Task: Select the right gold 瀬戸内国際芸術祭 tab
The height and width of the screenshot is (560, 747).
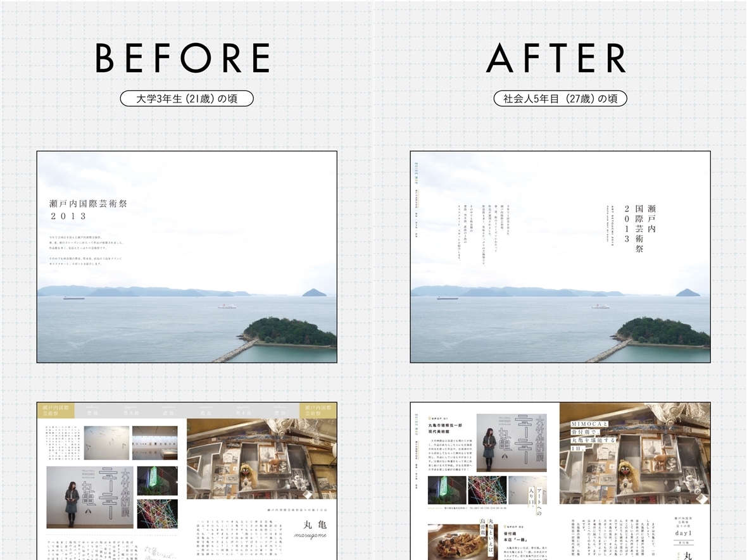Action: pyautogui.click(x=318, y=410)
